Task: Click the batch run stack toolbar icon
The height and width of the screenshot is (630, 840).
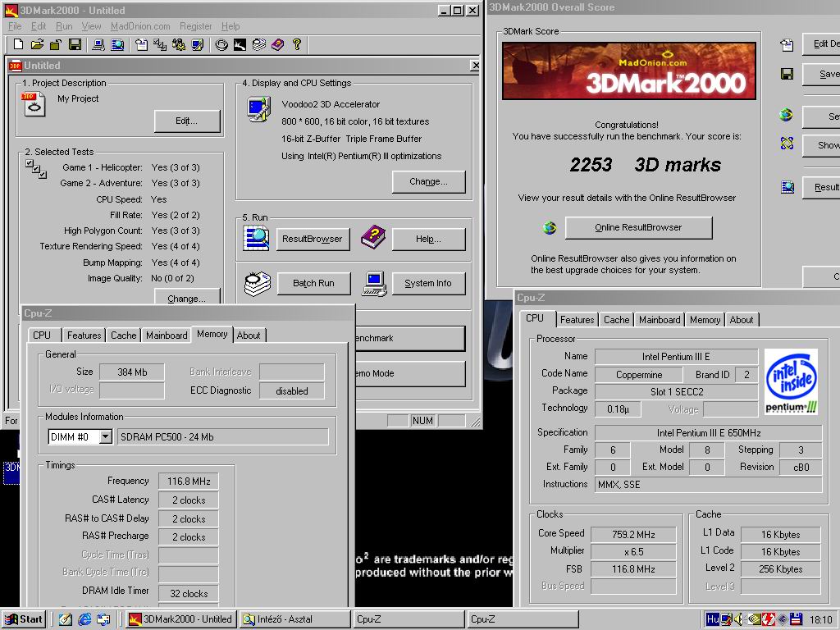Action: coord(258,44)
